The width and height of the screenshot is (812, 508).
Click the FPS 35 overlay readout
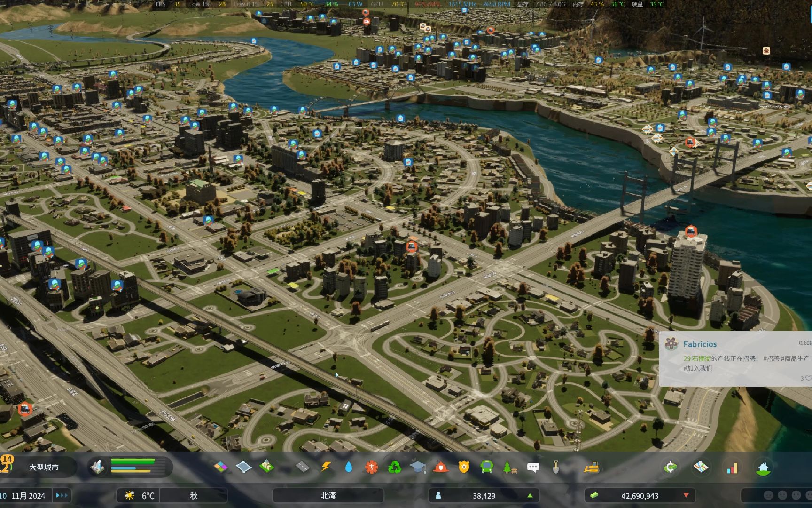click(168, 4)
